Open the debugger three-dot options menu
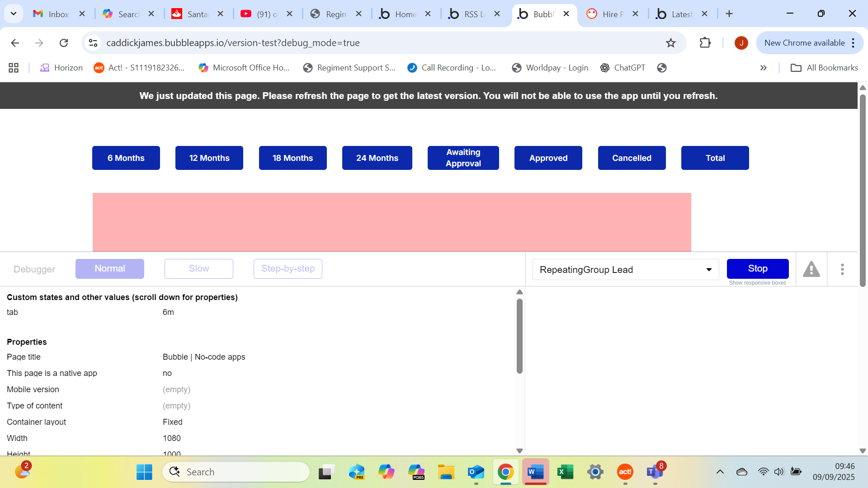868x488 pixels. [x=842, y=269]
